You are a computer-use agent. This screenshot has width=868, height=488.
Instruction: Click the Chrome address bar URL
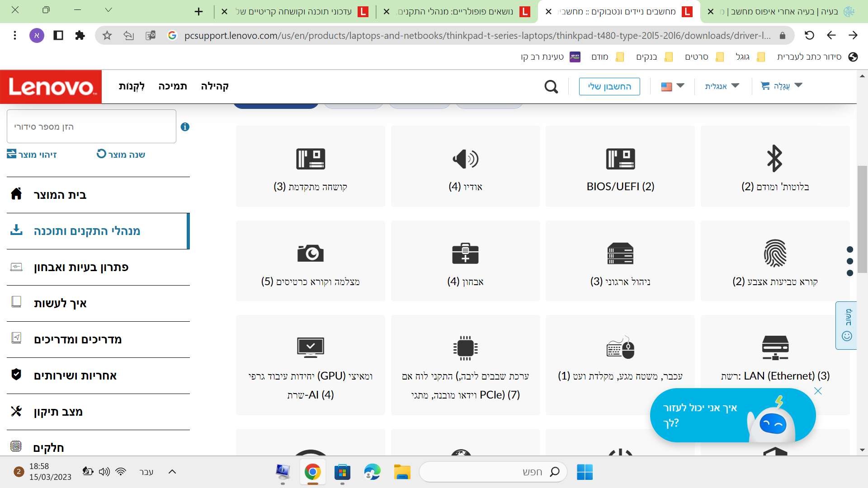(477, 35)
